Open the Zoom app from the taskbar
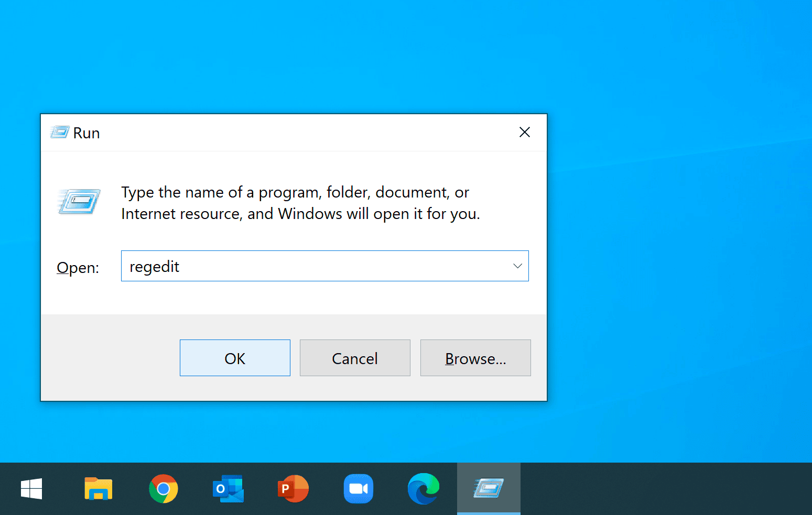The image size is (812, 515). (x=359, y=488)
